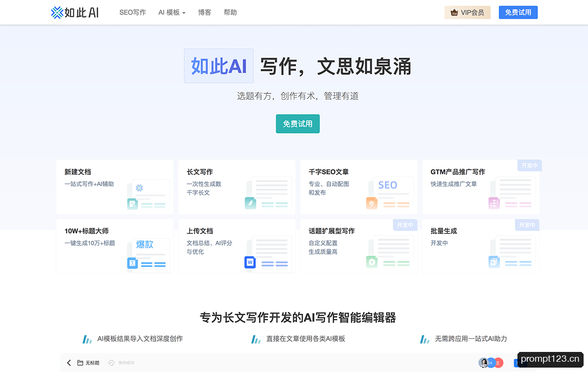Click the 一键生成10万+标题 description text
Viewport: 588px width, 372px height.
pyautogui.click(x=90, y=243)
